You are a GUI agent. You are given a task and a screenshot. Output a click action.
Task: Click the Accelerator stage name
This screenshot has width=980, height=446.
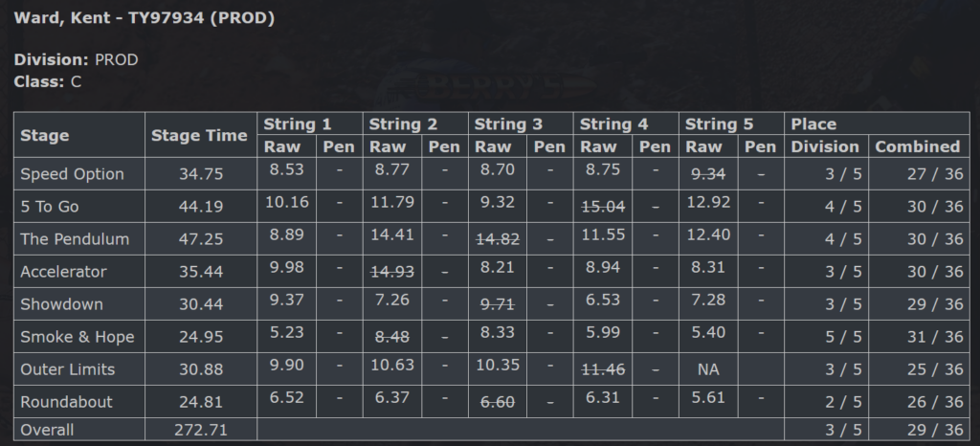tap(63, 272)
